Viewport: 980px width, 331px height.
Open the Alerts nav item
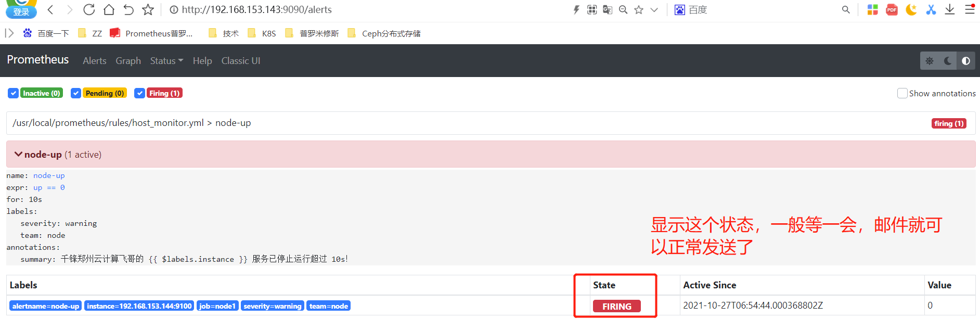[x=95, y=61]
